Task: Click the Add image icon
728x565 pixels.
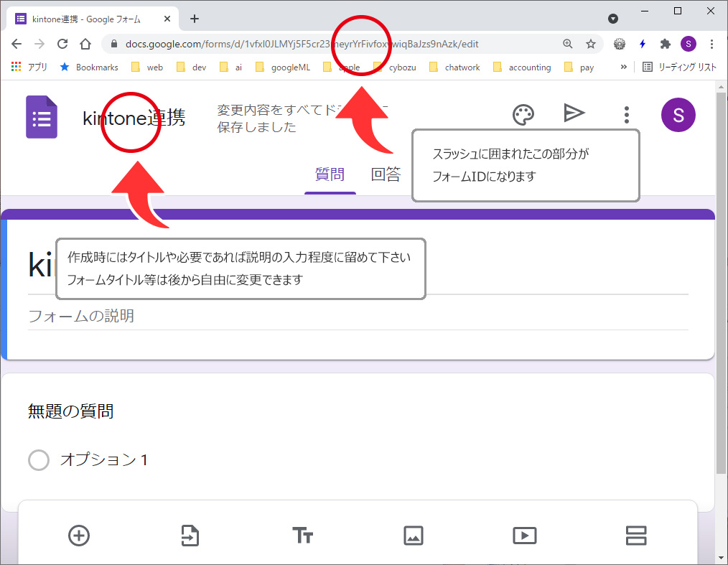Action: click(414, 536)
